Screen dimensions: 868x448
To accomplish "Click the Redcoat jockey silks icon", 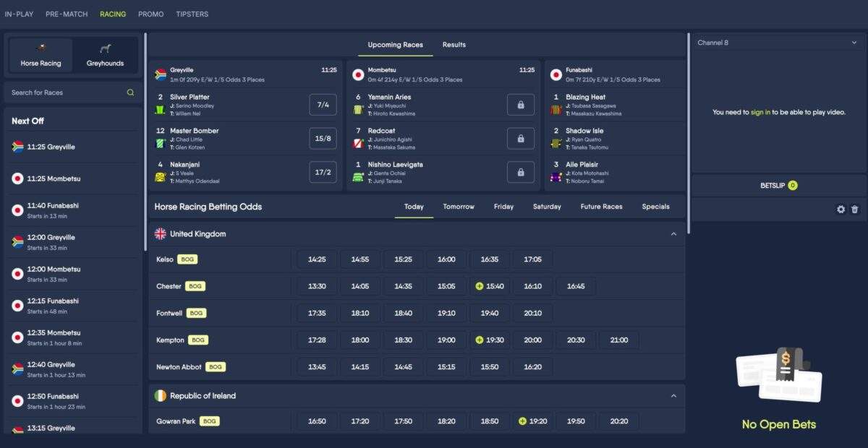I will 357,143.
